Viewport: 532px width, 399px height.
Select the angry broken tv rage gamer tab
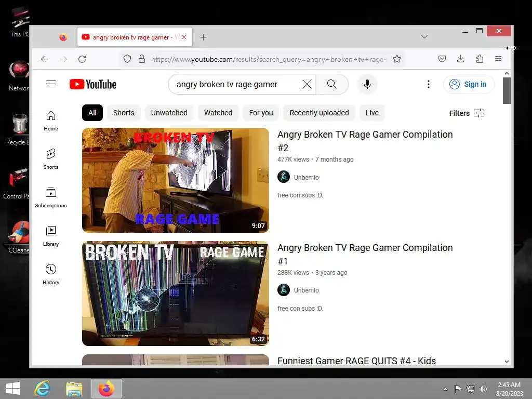point(135,37)
